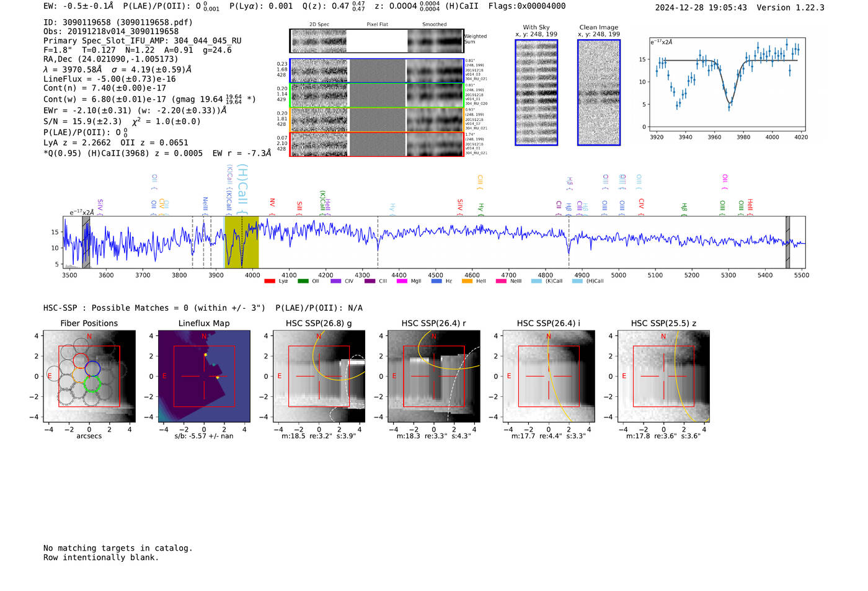The height and width of the screenshot is (591, 868).
Task: Select the Cont(w) gmag 19.64 line
Action: [149, 99]
